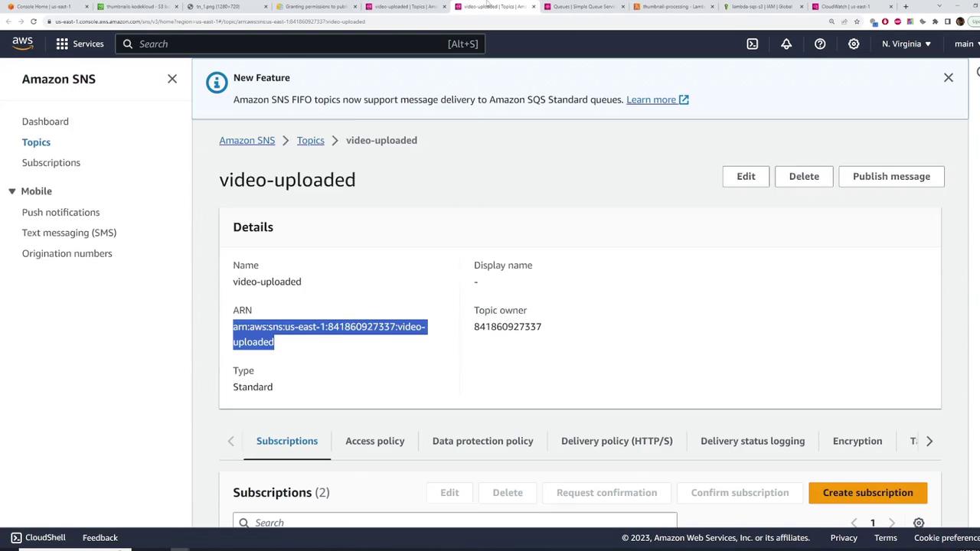
Task: Click Create subscription
Action: click(x=868, y=493)
